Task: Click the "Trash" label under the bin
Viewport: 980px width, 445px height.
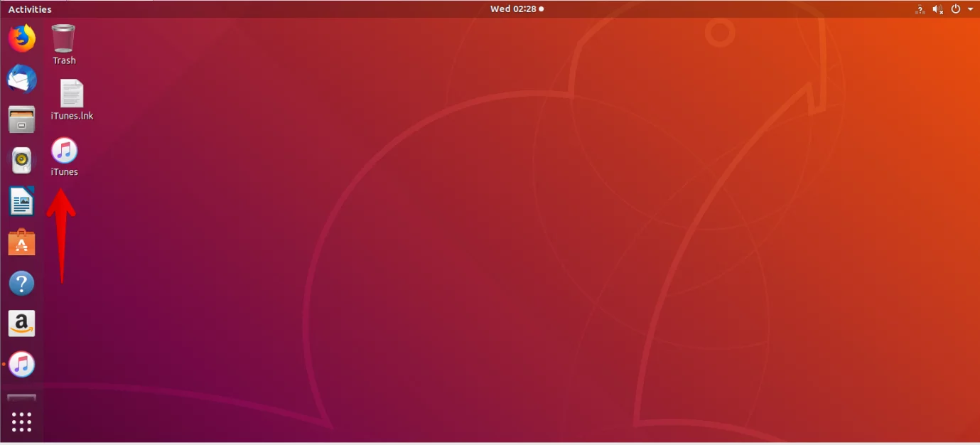Action: 64,60
